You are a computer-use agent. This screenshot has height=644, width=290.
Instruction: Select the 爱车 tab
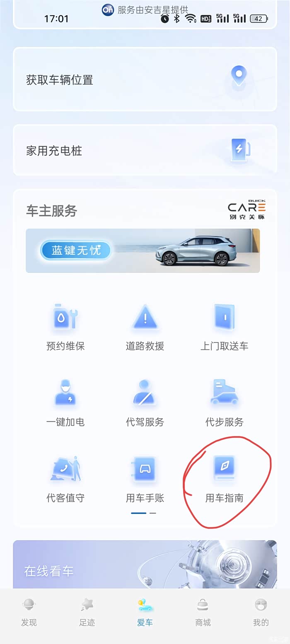[x=145, y=613]
